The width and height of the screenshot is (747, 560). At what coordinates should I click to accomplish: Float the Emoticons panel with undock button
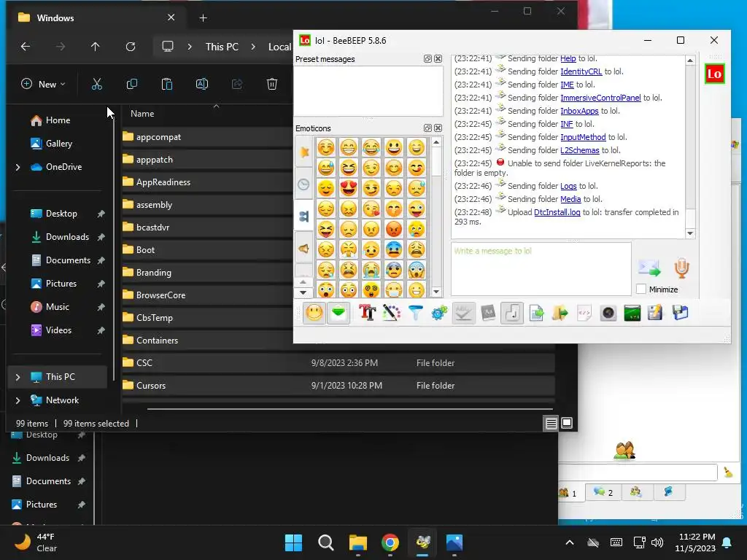pyautogui.click(x=427, y=128)
